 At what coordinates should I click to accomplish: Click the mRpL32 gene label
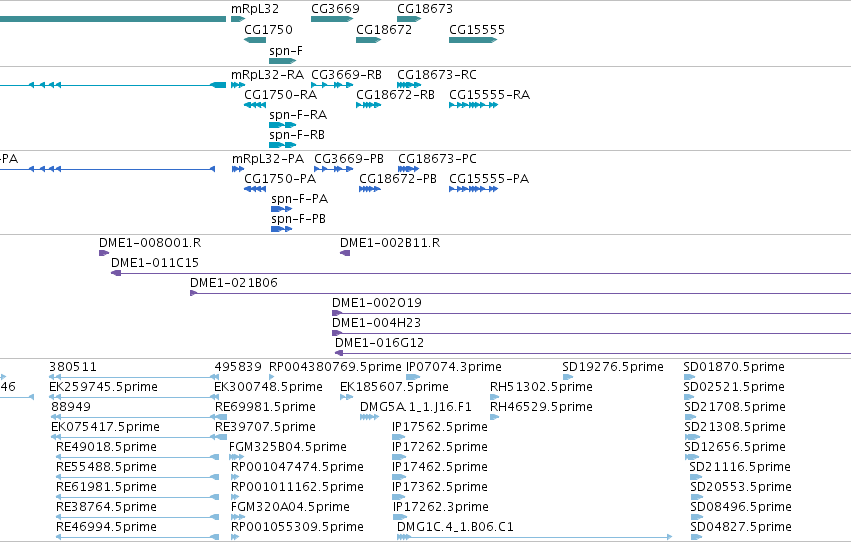pyautogui.click(x=255, y=9)
